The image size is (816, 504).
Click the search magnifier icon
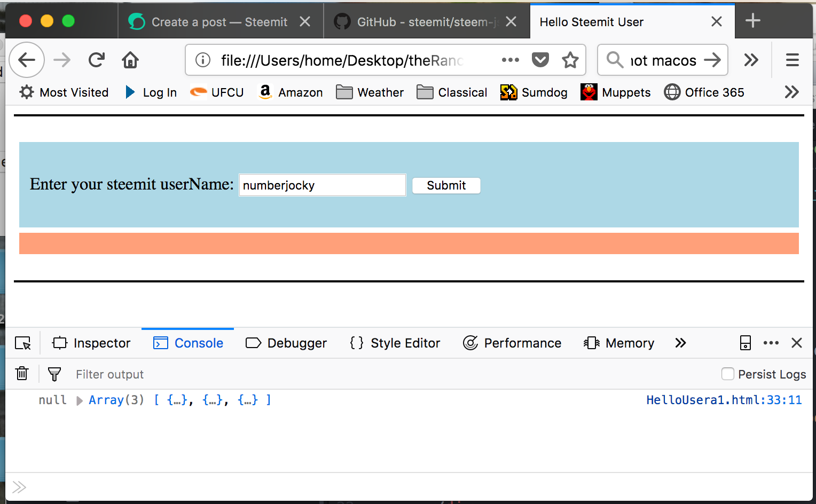[615, 60]
